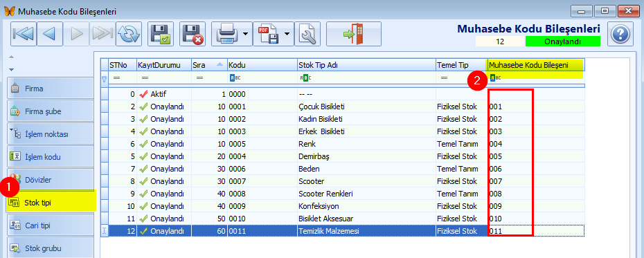Save record with green check floppy
The image size is (644, 258).
coord(161,34)
